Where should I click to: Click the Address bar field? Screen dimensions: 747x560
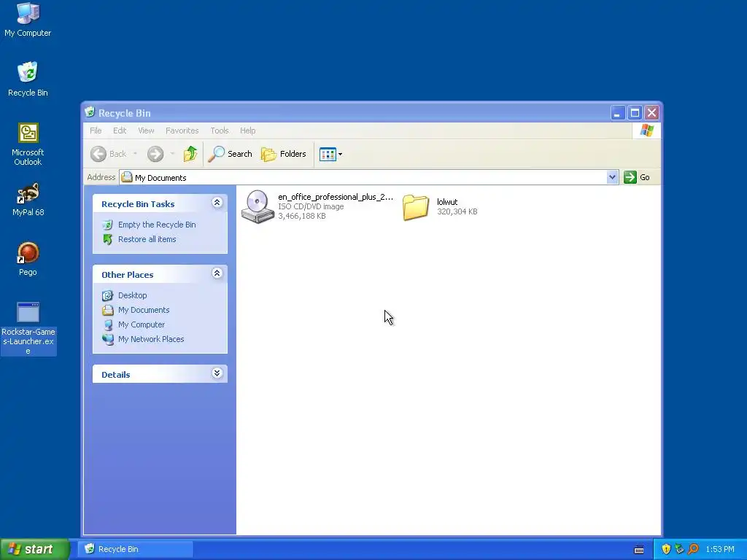[x=363, y=177]
